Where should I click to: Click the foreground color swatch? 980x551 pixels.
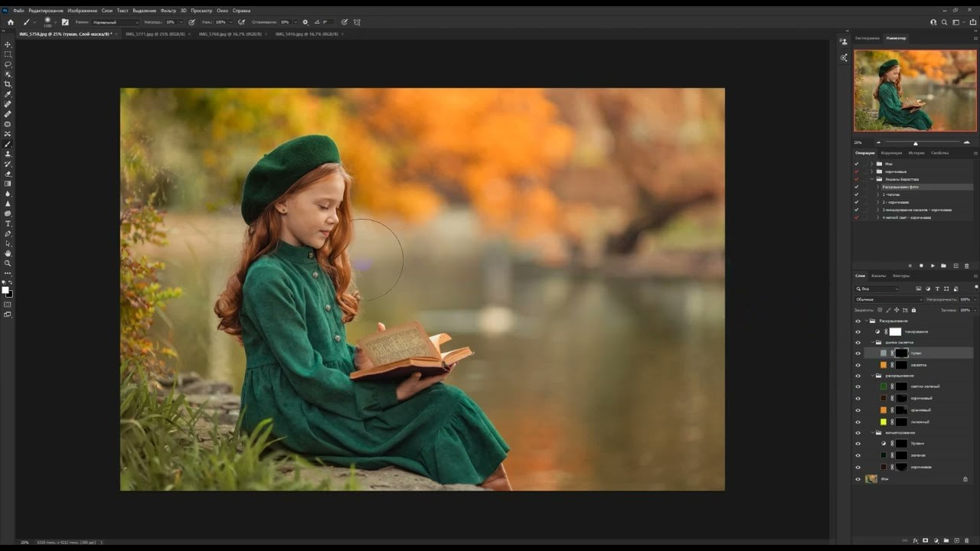point(5,289)
